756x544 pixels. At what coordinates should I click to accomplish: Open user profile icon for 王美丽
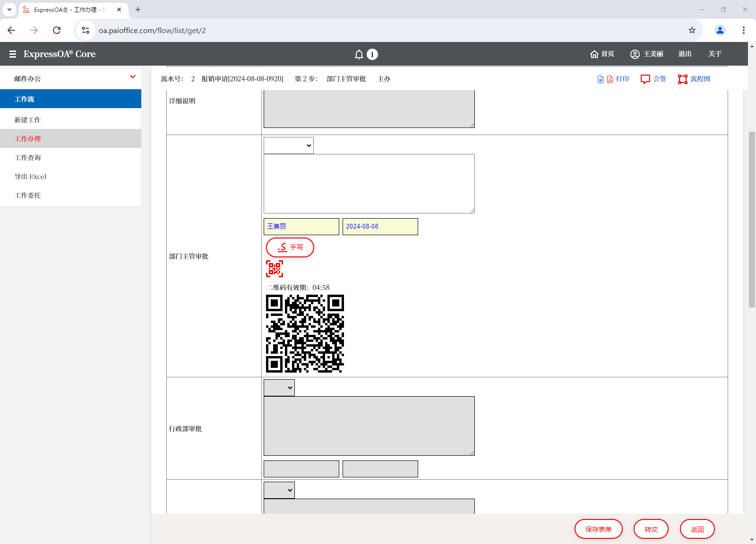tap(635, 54)
